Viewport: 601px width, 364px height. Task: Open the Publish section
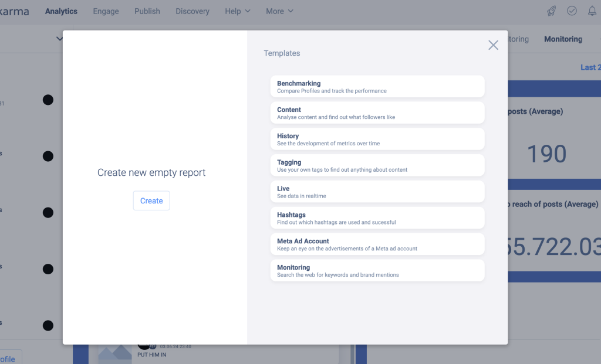tap(147, 11)
